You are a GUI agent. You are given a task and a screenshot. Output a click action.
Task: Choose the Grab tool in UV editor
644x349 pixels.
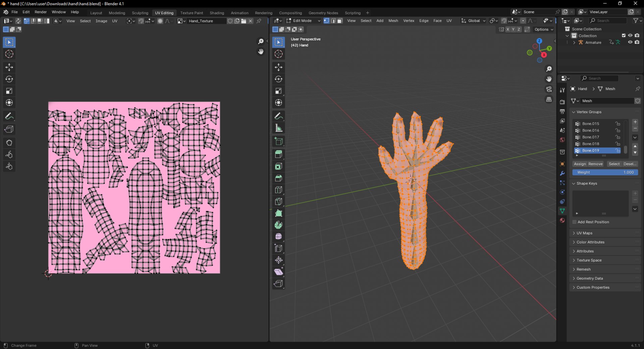click(x=9, y=143)
